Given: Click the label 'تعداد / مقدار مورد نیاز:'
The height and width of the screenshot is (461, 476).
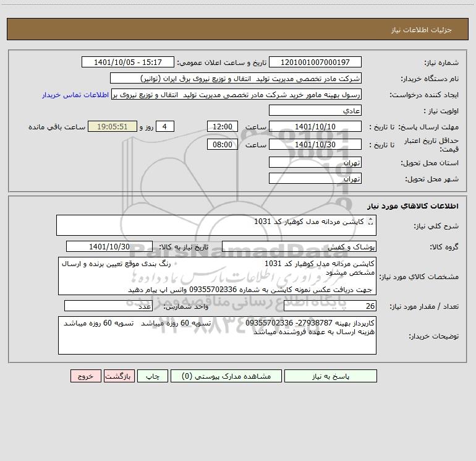Looking at the screenshot, I should 424,307.
